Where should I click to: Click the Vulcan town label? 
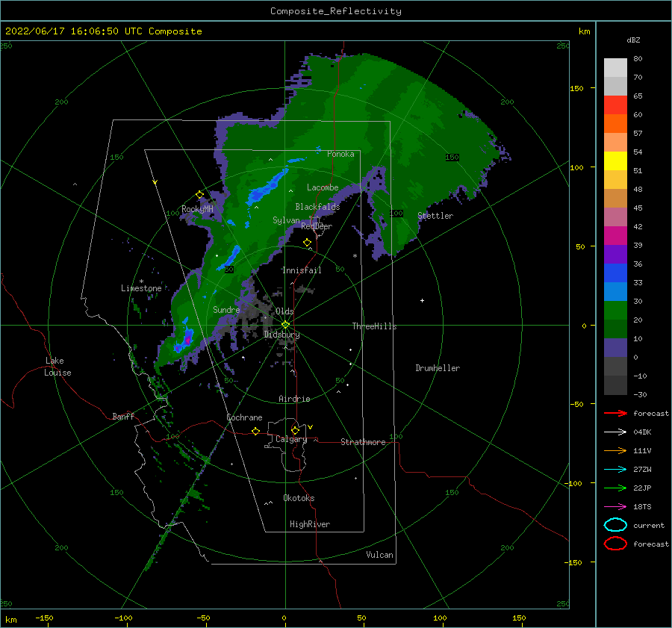[x=380, y=555]
